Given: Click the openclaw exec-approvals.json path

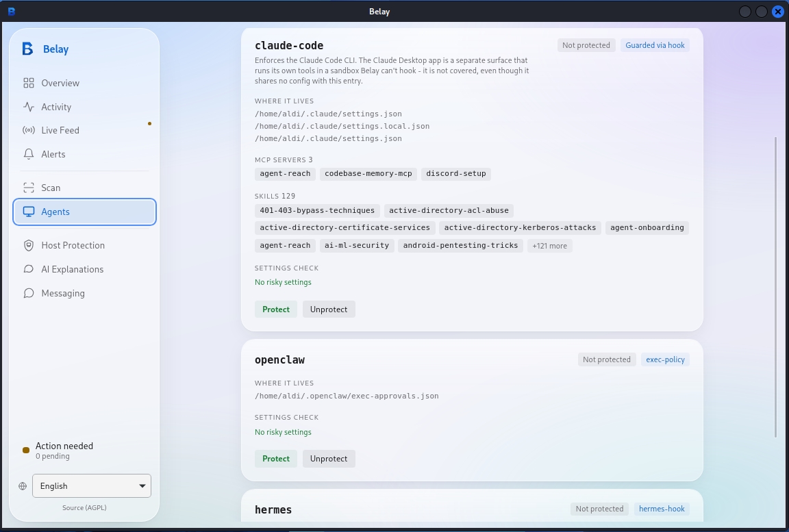Looking at the screenshot, I should click(x=347, y=396).
